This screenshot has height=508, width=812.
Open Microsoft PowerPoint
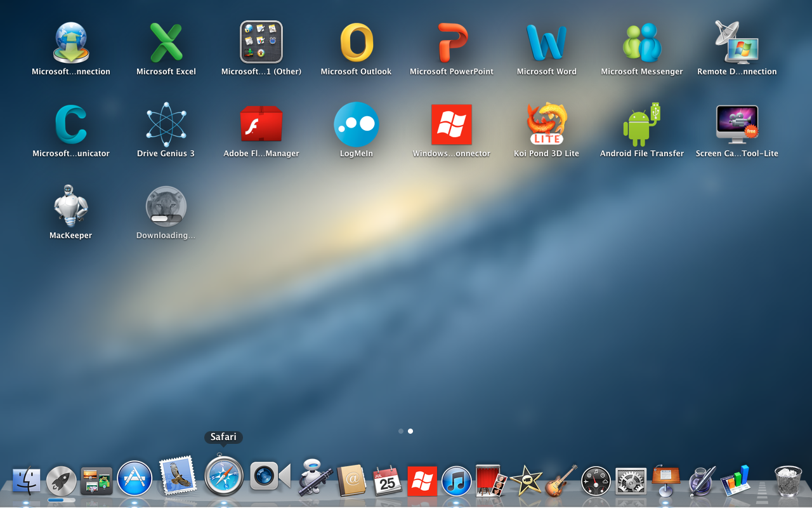(x=452, y=43)
